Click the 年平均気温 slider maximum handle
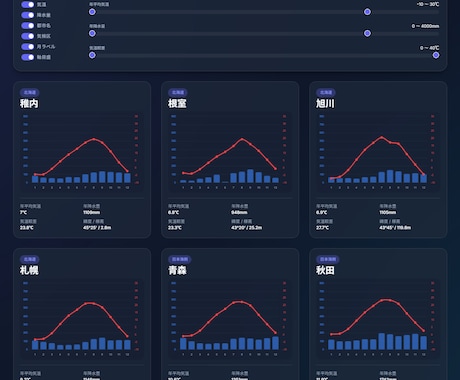Viewport: 460px width, 380px height. point(367,12)
